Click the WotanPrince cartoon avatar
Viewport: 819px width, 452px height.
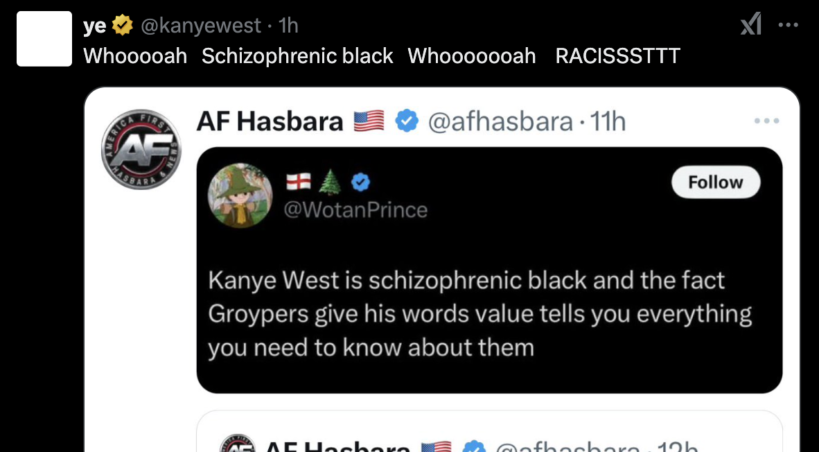(240, 195)
